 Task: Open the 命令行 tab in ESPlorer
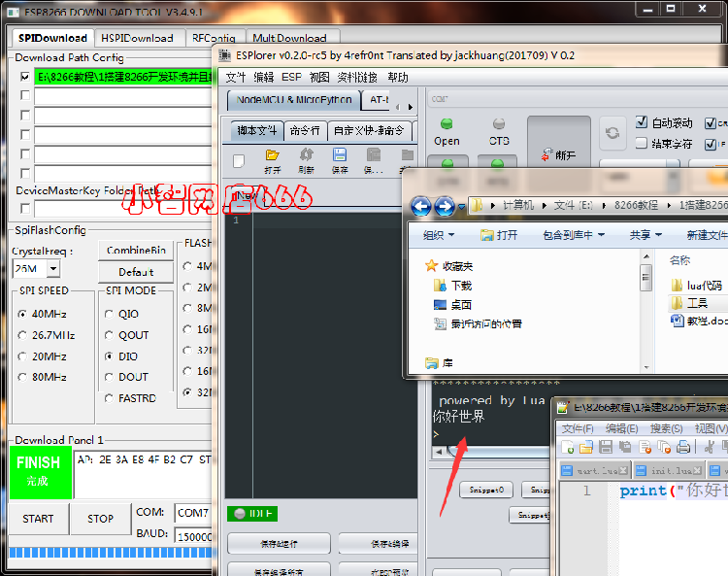point(305,131)
